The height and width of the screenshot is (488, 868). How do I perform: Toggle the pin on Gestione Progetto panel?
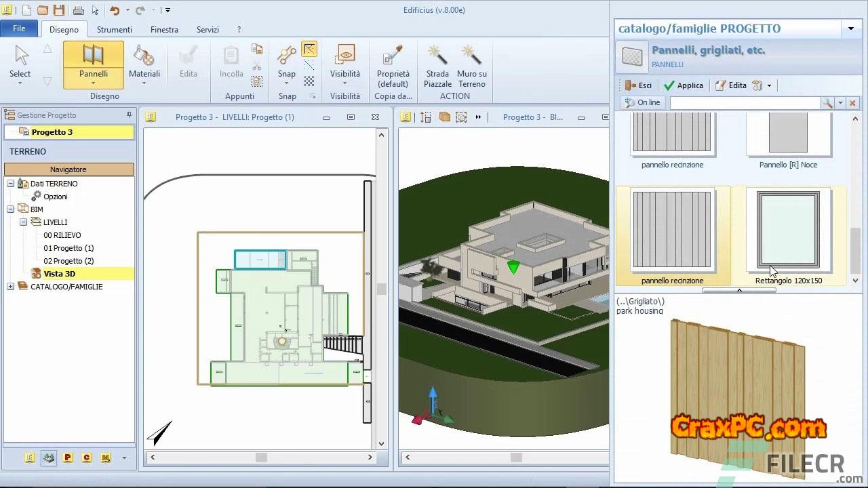(x=129, y=115)
